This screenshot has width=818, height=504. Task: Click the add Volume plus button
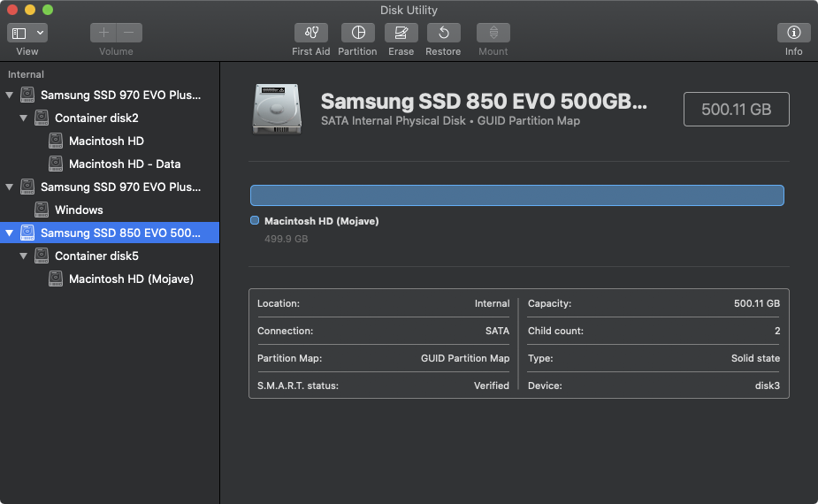[x=103, y=33]
